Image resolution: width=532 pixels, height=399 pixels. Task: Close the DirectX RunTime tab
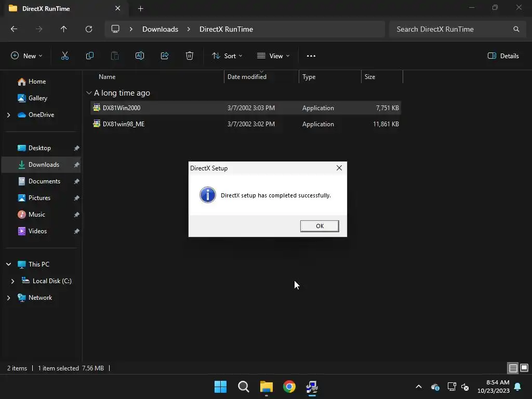[x=118, y=8]
